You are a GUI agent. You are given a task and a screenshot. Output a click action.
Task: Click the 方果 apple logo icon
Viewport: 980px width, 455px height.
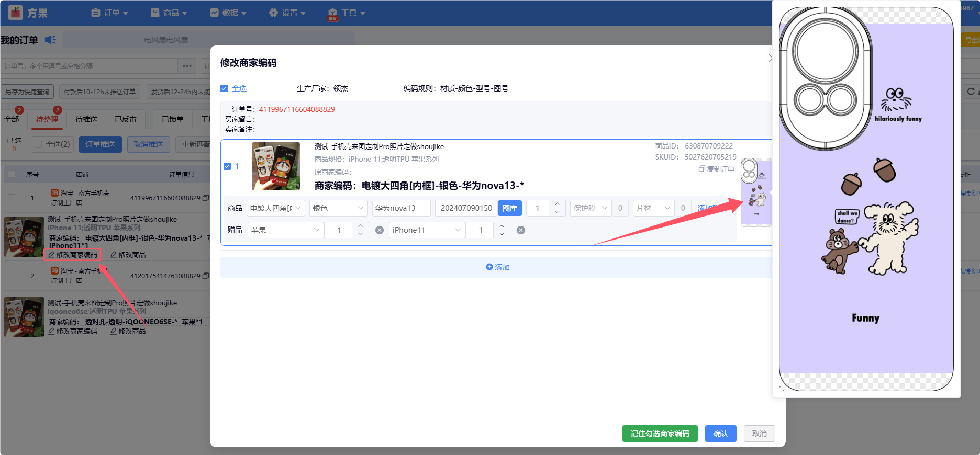coord(16,13)
